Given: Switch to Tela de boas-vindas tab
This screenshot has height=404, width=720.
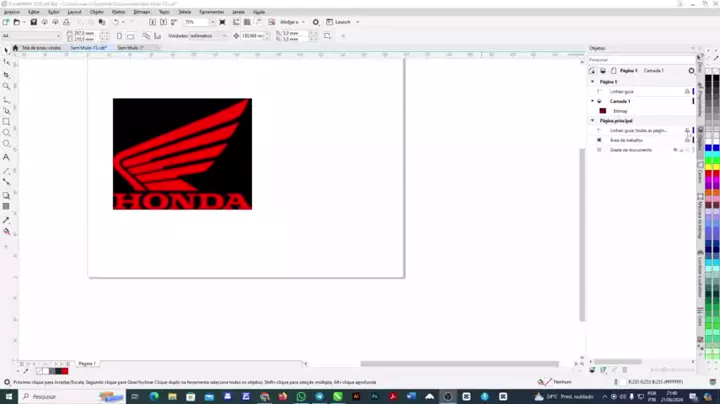Looking at the screenshot, I should 41,47.
